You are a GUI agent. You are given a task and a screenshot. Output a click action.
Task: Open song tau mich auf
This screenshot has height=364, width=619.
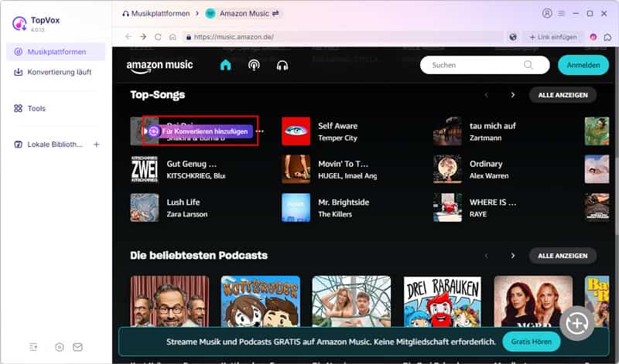pos(493,126)
